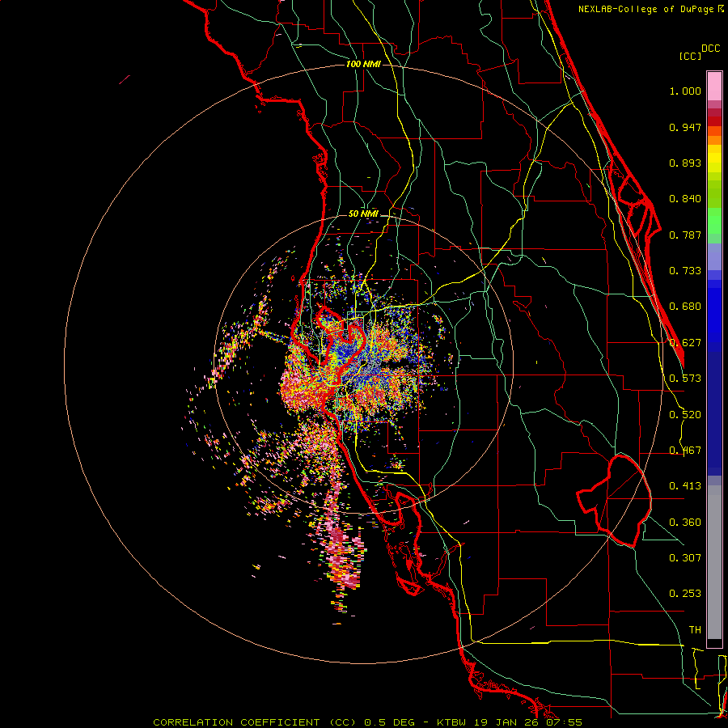Screen dimensions: 728x728
Task: Click the 0.253 value on the legend
Action: (685, 594)
